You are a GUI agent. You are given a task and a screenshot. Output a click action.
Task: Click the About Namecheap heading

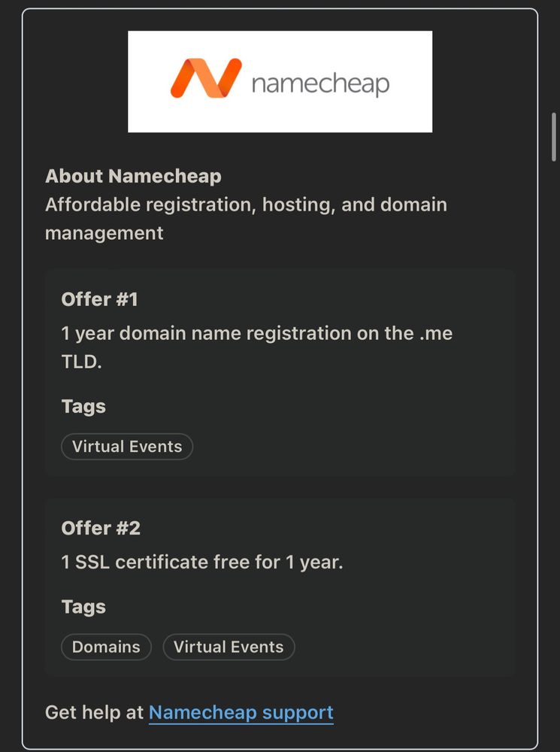[133, 176]
